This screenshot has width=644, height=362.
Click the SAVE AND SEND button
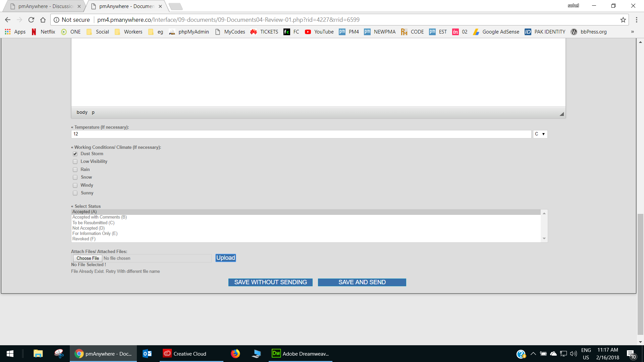pos(362,282)
